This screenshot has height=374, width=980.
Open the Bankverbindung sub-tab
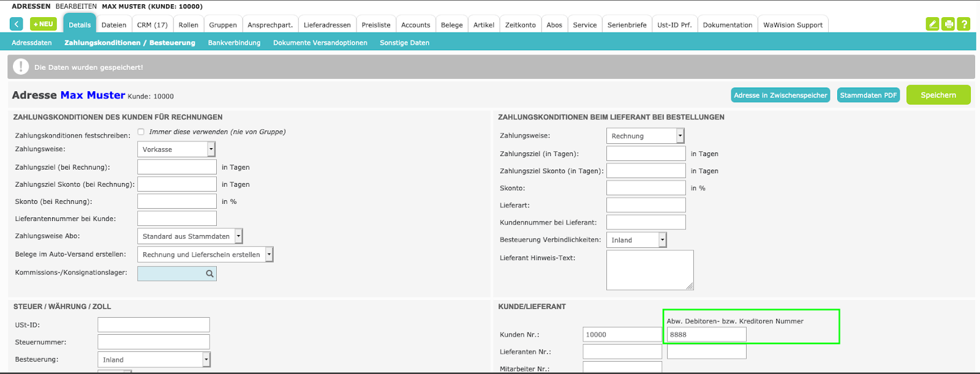pyautogui.click(x=234, y=43)
